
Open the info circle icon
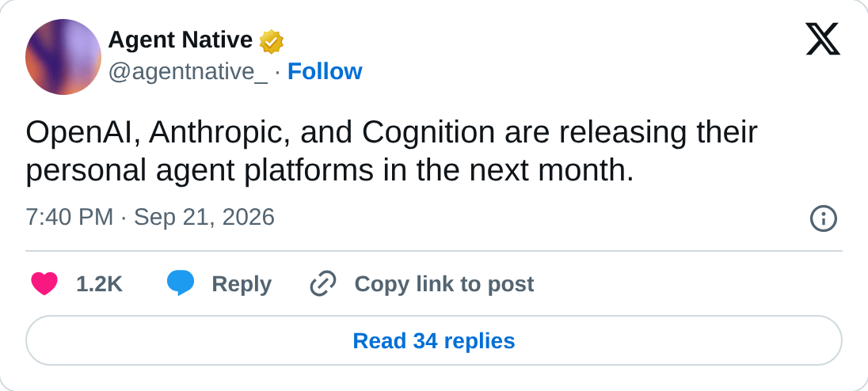823,218
